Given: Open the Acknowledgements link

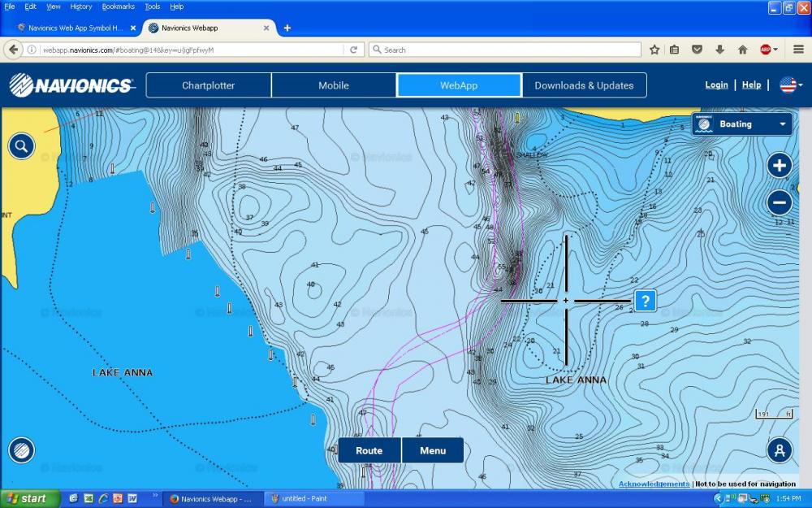Looking at the screenshot, I should [654, 484].
